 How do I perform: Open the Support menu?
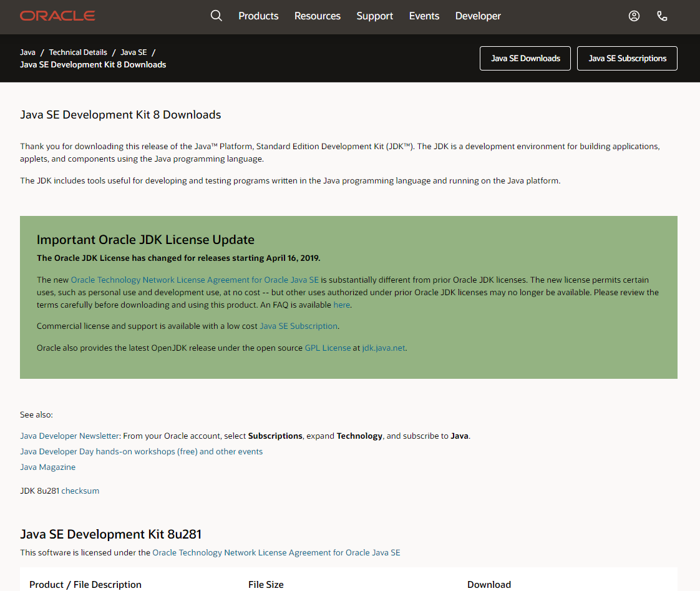point(374,16)
